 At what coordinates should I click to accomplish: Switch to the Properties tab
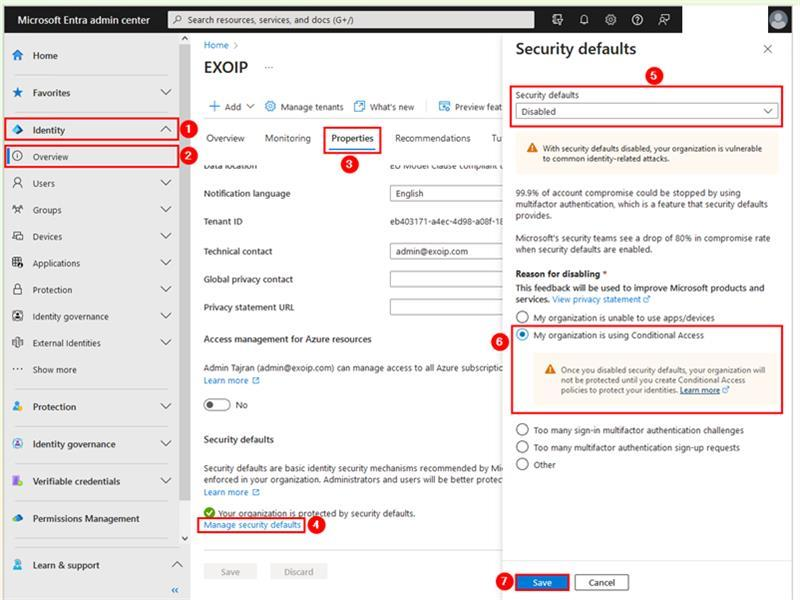352,138
